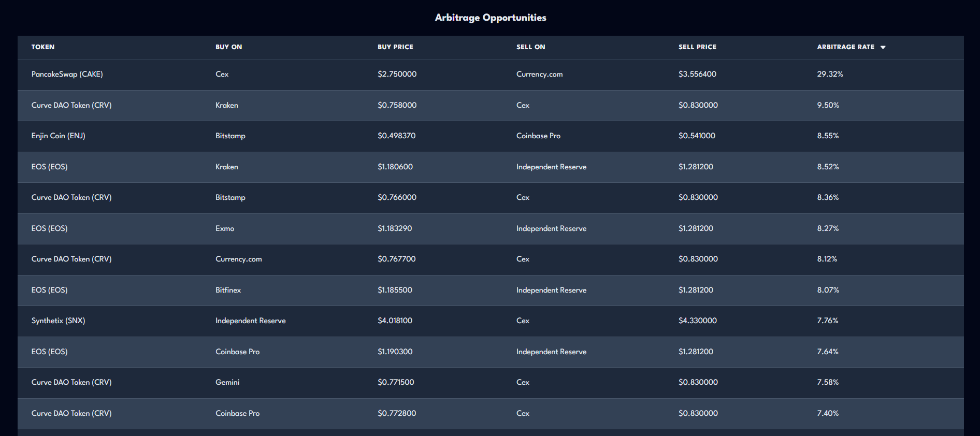This screenshot has width=980, height=436.
Task: Sort by the BUY PRICE column header
Action: tap(395, 47)
